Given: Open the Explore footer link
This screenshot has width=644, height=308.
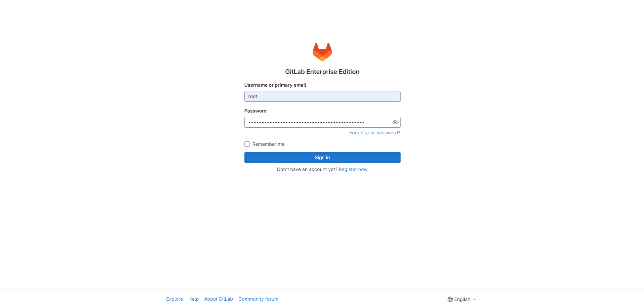Looking at the screenshot, I should coord(175,299).
